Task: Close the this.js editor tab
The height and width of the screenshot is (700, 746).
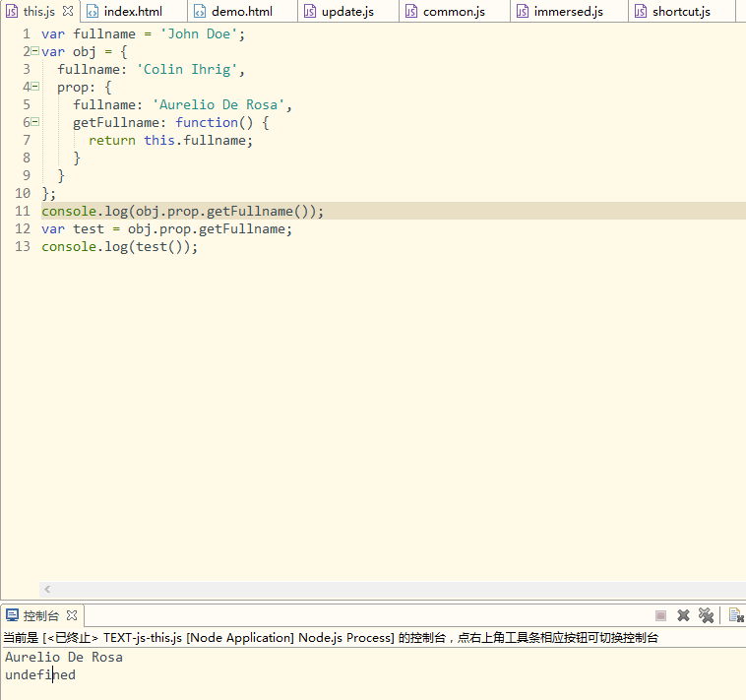Action: (x=68, y=11)
